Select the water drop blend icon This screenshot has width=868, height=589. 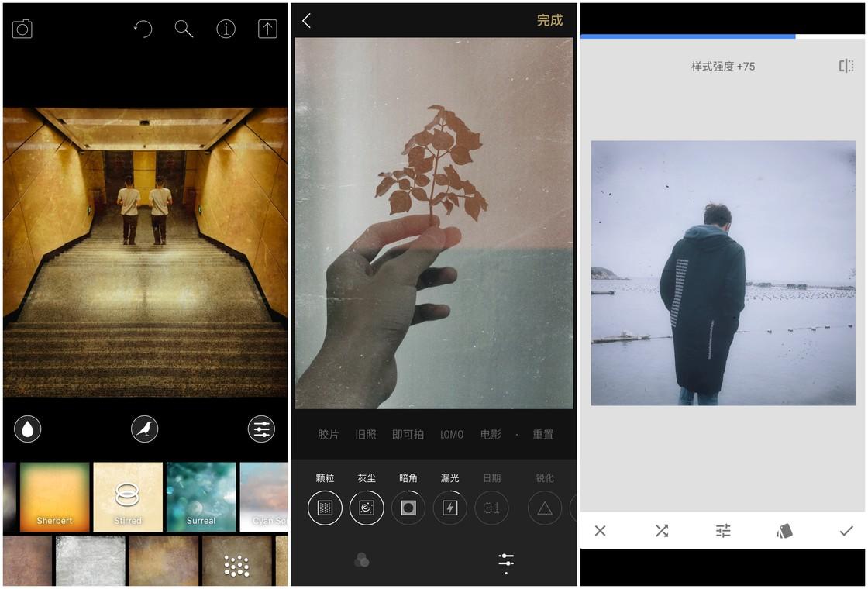(x=28, y=429)
